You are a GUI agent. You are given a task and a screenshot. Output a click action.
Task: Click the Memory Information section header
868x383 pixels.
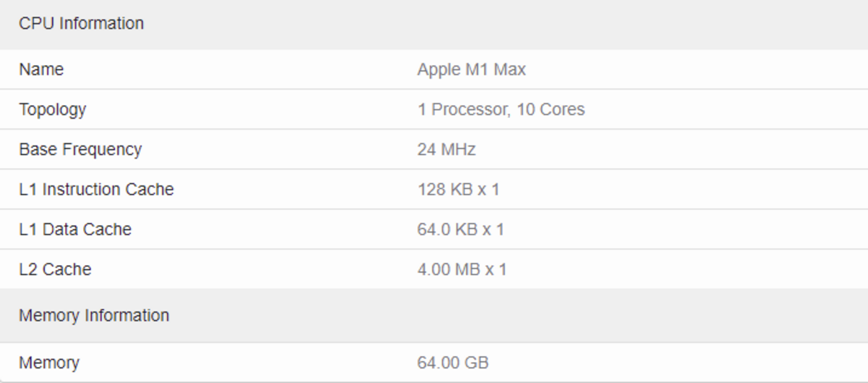coord(94,316)
